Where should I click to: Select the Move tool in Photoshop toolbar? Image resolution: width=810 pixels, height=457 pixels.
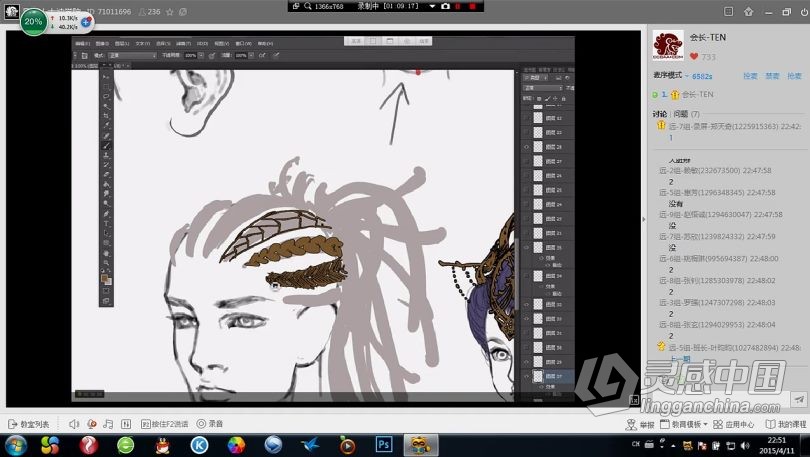(106, 77)
